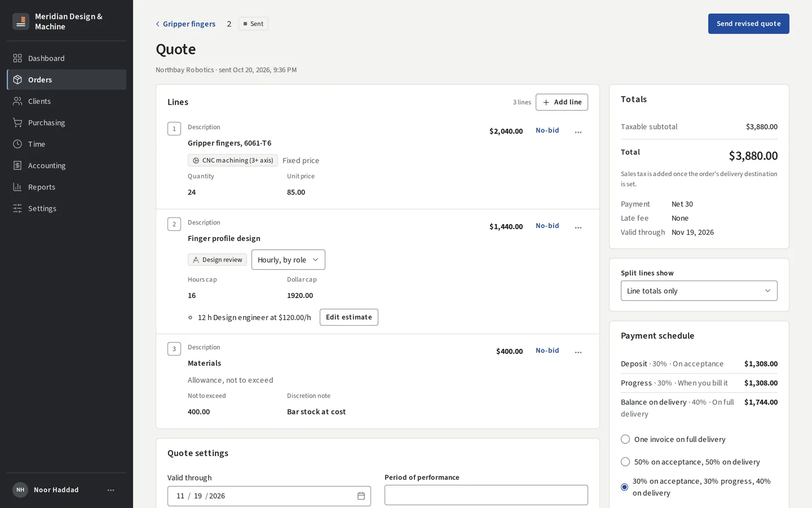Click the Accounting receipt icon in sidebar
Viewport: 812px width, 508px height.
point(17,165)
